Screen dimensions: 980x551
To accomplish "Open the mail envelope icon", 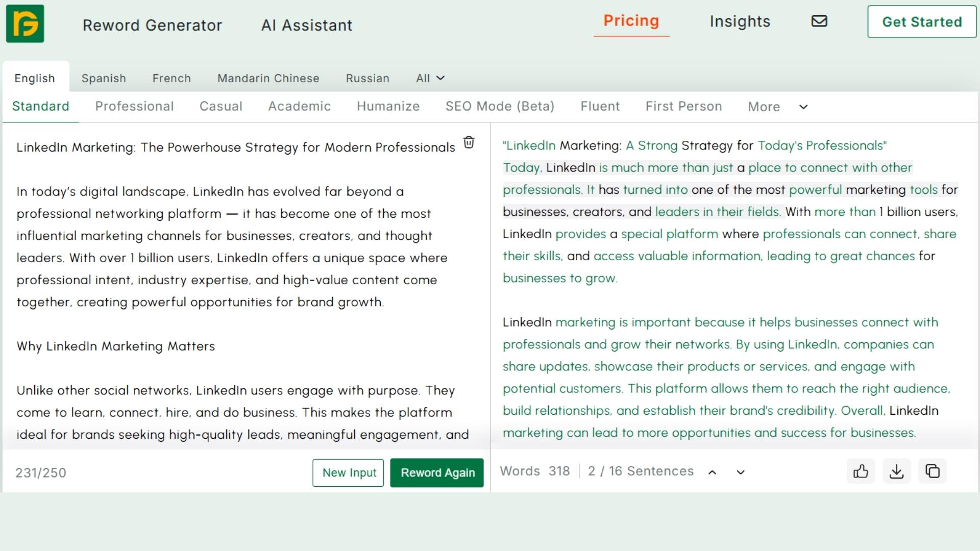I will (819, 21).
